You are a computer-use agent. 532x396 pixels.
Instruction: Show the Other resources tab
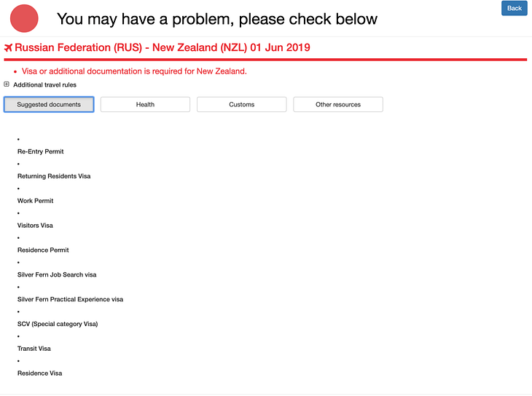[337, 105]
